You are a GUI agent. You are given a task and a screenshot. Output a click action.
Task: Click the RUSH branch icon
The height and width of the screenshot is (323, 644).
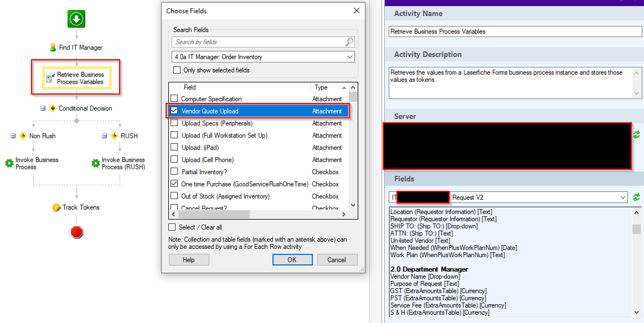coord(114,136)
